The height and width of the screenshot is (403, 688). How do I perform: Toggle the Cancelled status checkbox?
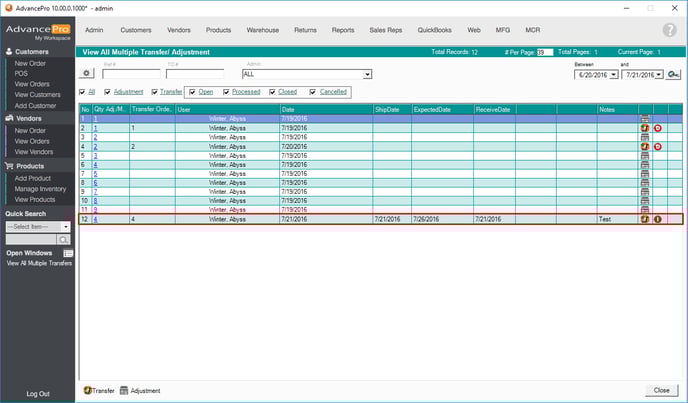(x=312, y=92)
